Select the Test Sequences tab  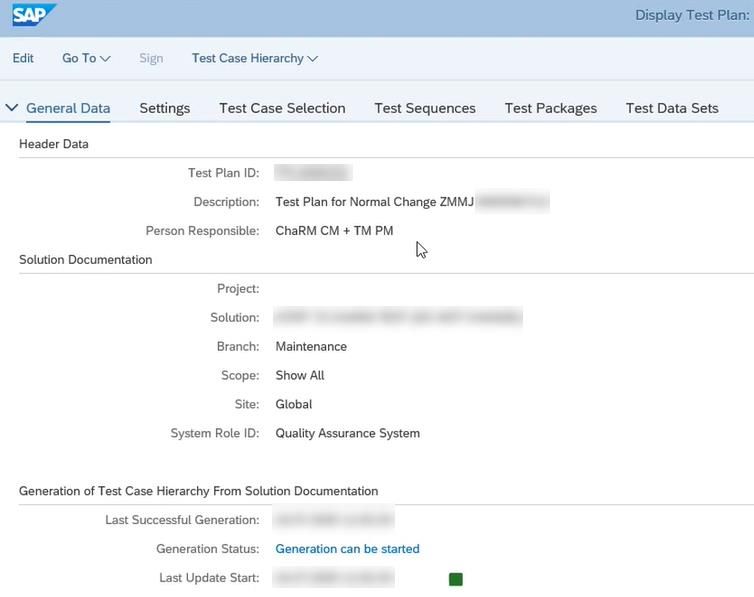click(x=425, y=108)
